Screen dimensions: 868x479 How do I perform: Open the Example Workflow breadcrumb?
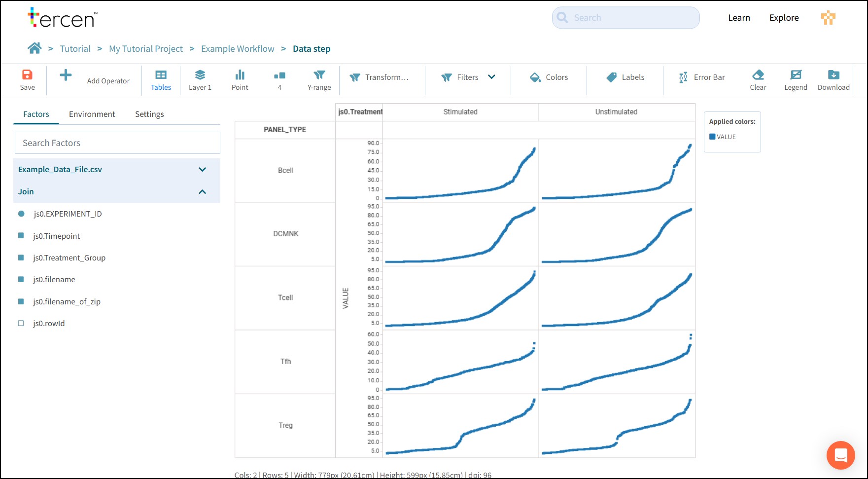238,48
